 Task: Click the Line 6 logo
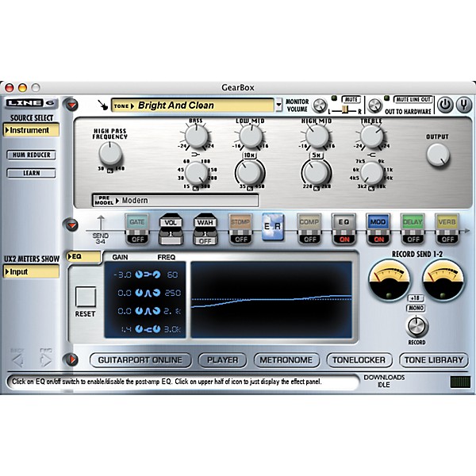[30, 103]
